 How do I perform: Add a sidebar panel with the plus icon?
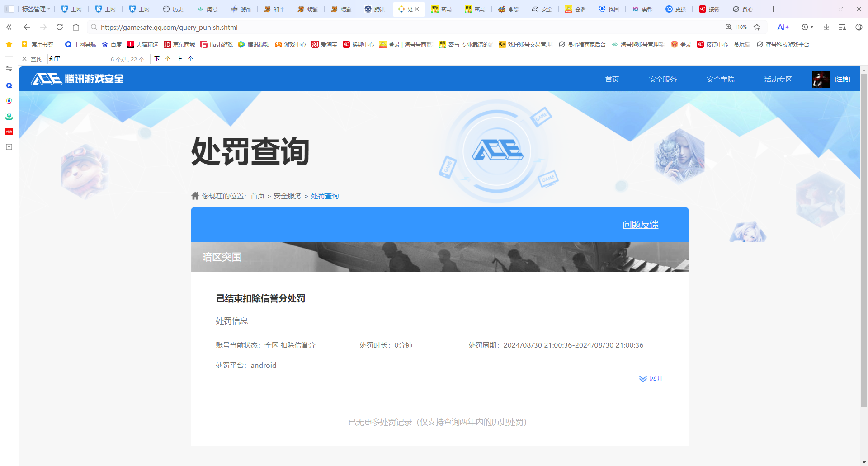point(9,147)
